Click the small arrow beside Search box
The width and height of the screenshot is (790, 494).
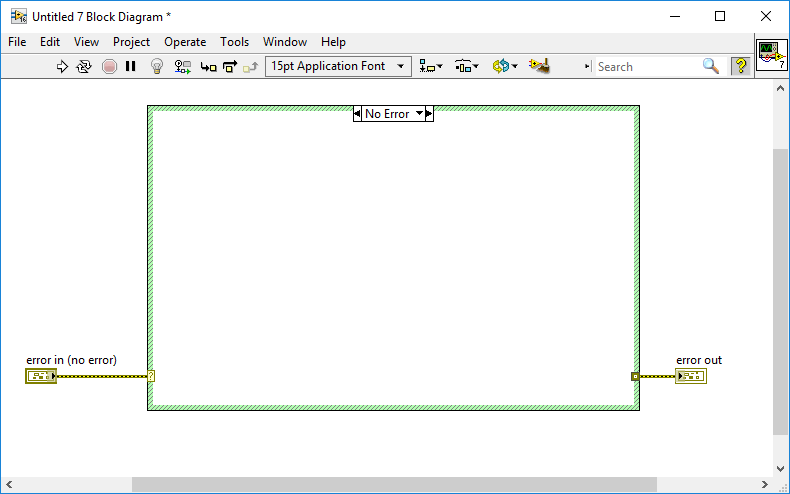tap(587, 66)
